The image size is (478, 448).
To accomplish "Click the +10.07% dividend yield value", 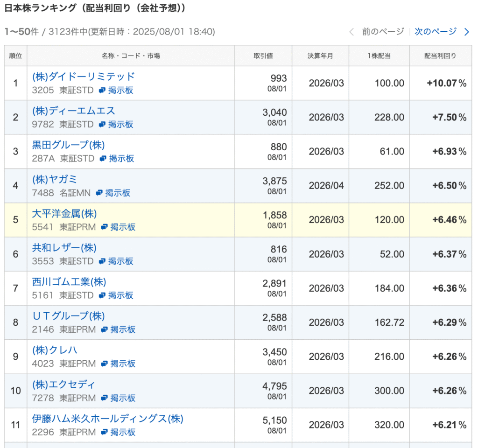I will point(447,83).
